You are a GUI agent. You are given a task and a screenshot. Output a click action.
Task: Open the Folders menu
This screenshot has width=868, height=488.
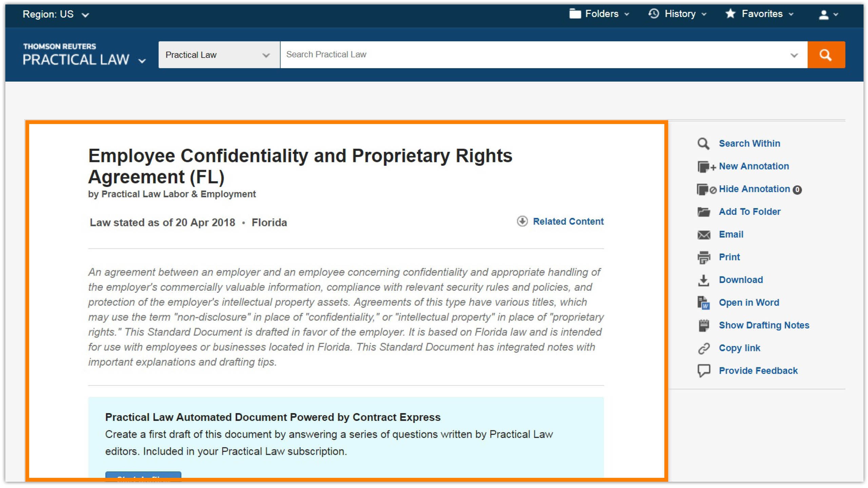[599, 14]
